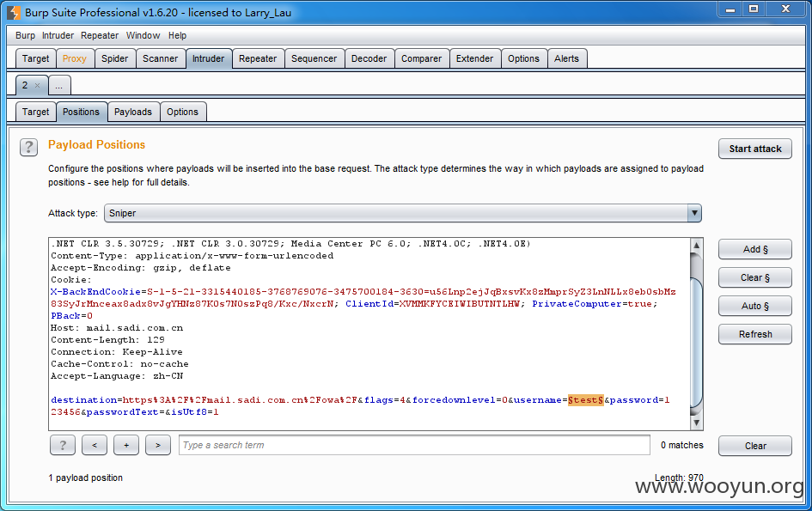Click the search help question button
Viewport: 812px width, 511px height.
click(63, 445)
